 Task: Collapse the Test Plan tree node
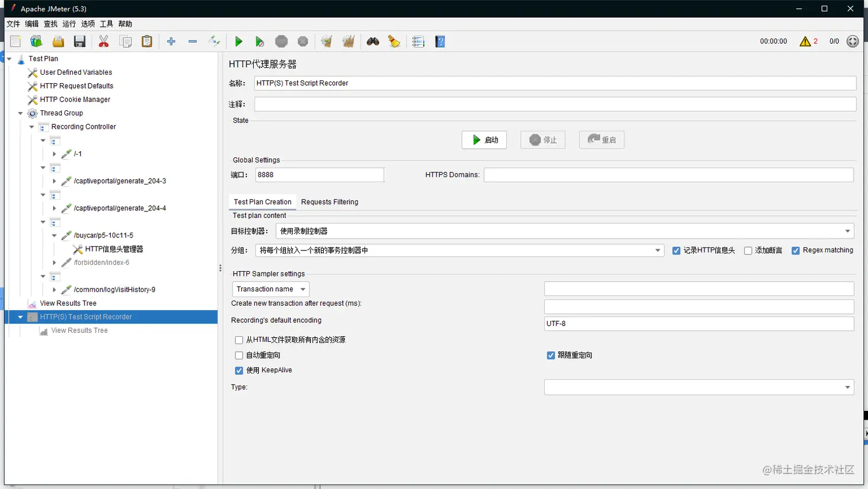click(x=9, y=59)
